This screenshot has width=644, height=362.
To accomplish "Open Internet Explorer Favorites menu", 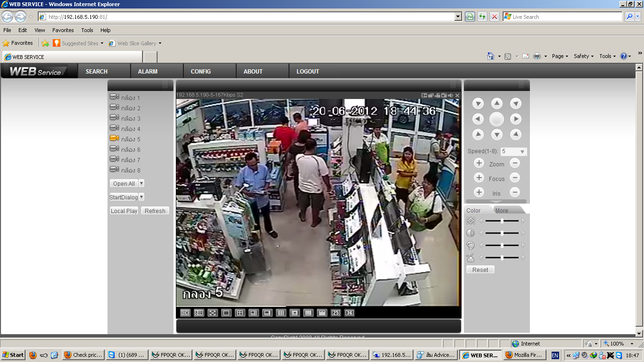I will click(63, 30).
